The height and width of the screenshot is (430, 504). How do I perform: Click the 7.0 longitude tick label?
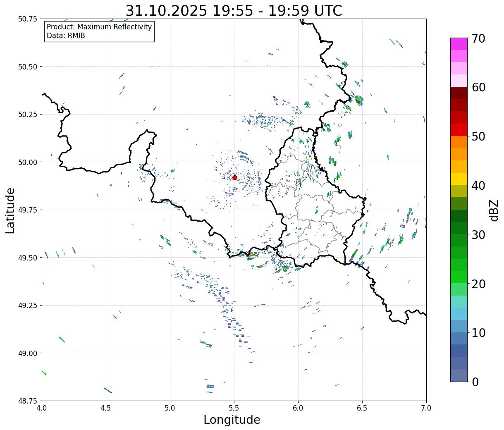click(x=426, y=408)
